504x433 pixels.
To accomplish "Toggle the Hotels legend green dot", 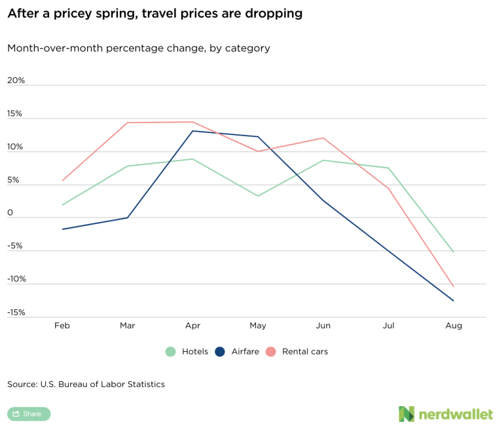I will pyautogui.click(x=170, y=352).
